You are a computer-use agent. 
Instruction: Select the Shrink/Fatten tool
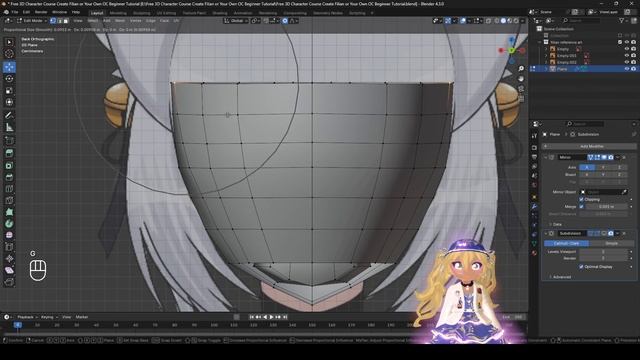click(x=9, y=258)
